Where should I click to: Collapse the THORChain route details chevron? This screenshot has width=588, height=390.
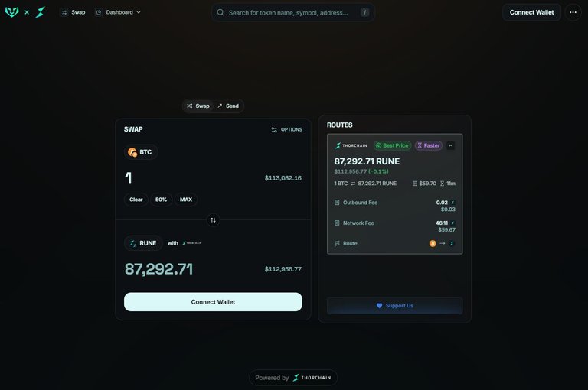tap(451, 146)
